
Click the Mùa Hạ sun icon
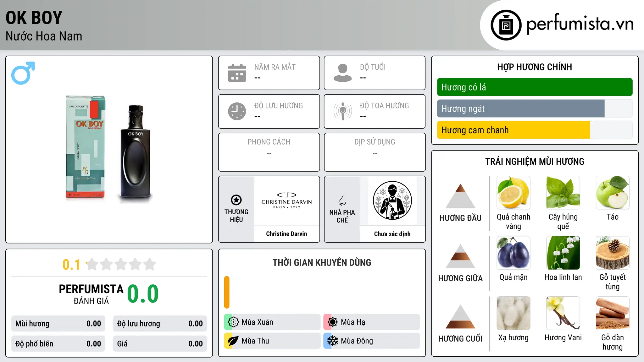332,322
